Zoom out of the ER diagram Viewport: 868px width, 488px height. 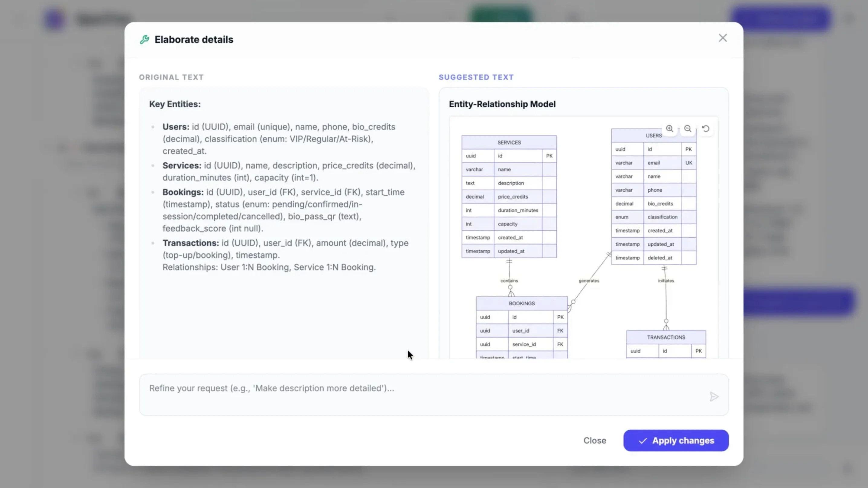[x=688, y=129]
